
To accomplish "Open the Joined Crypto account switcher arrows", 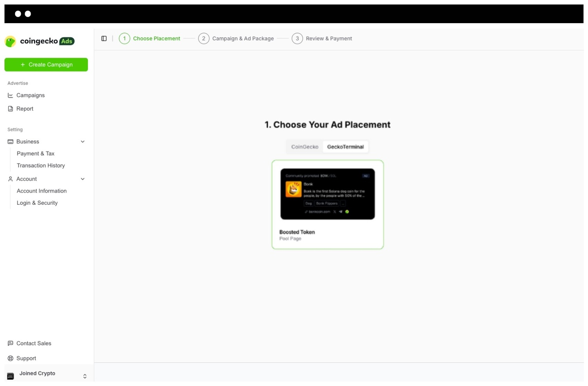I will [85, 376].
